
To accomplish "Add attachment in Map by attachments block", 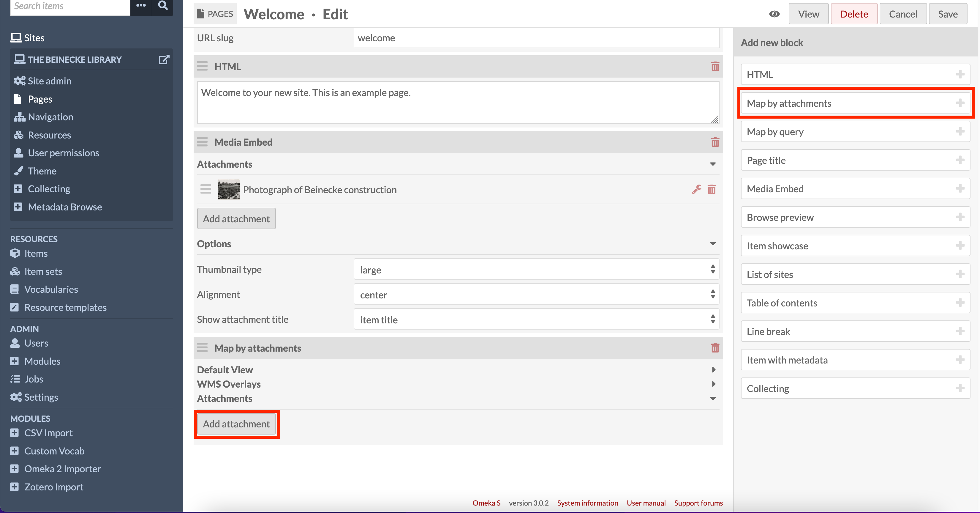I will click(x=236, y=424).
